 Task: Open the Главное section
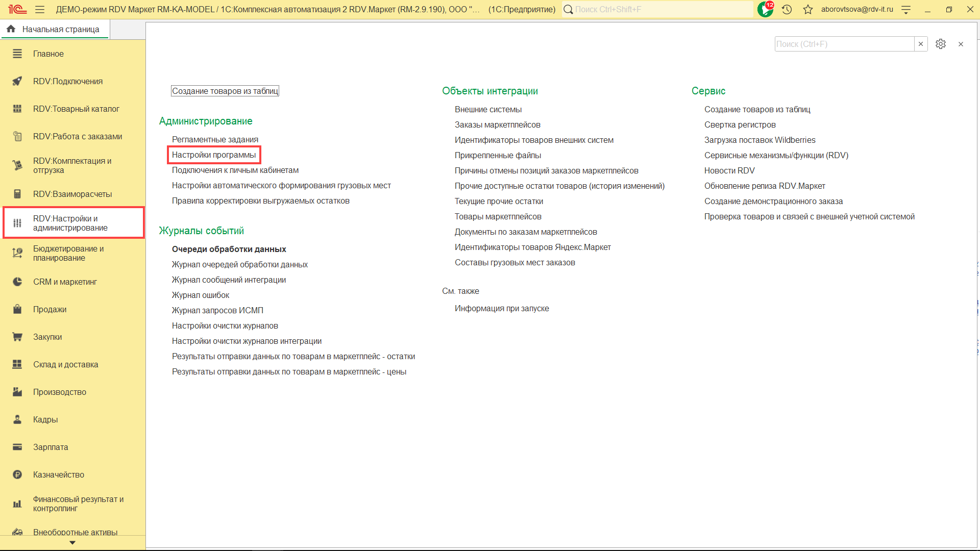[x=48, y=54]
